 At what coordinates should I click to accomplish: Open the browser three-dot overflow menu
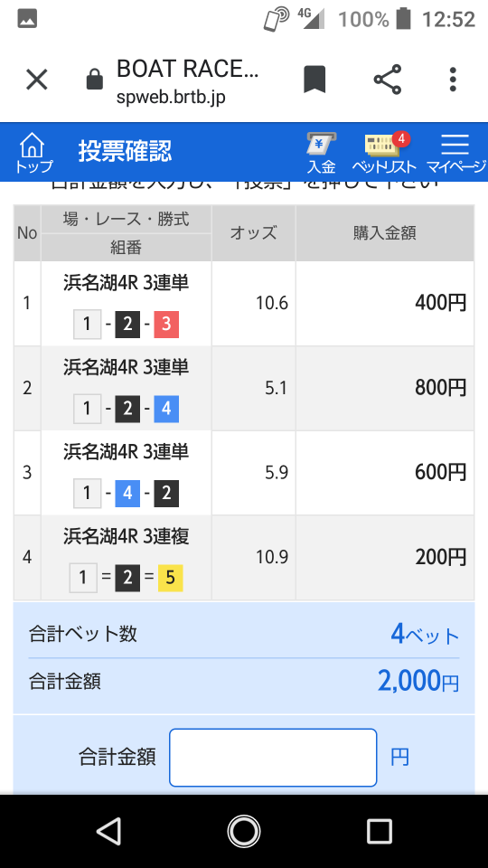click(x=453, y=80)
